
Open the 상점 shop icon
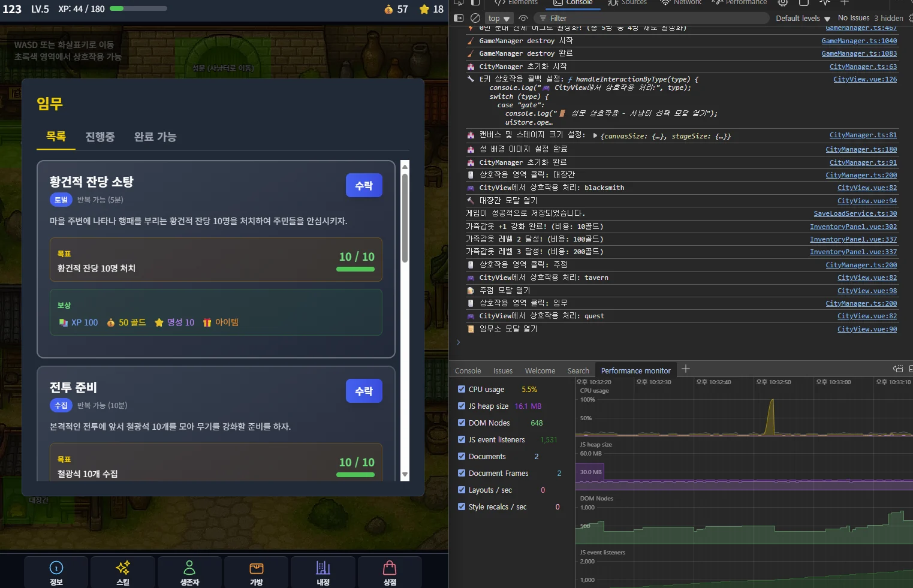coord(390,568)
